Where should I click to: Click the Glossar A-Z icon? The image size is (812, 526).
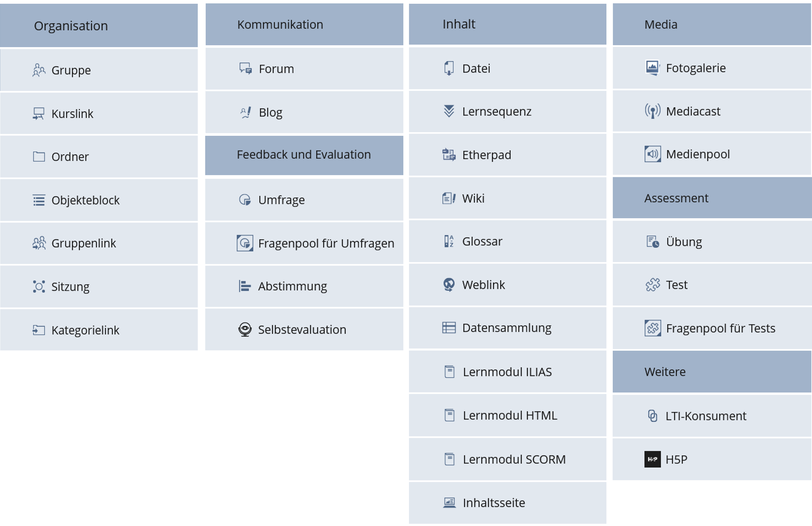point(449,241)
